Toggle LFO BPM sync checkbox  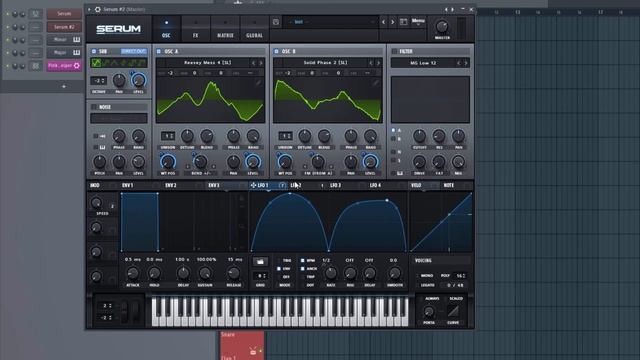point(302,260)
